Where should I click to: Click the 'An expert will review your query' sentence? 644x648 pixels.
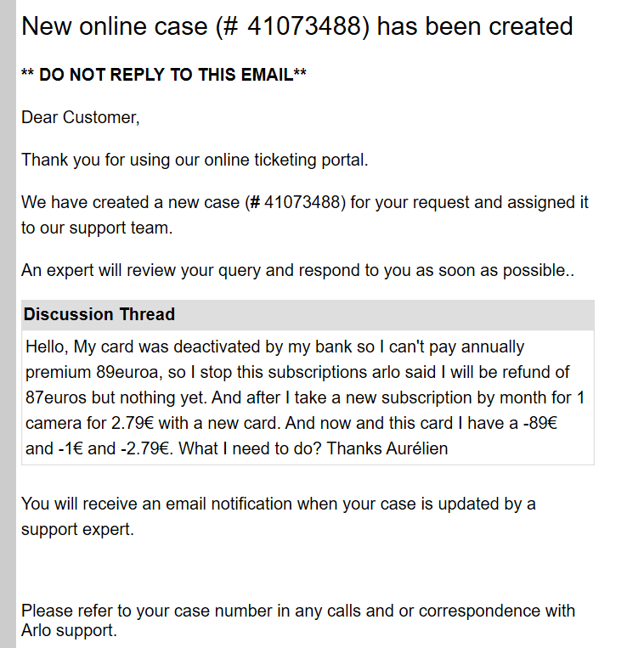[297, 271]
